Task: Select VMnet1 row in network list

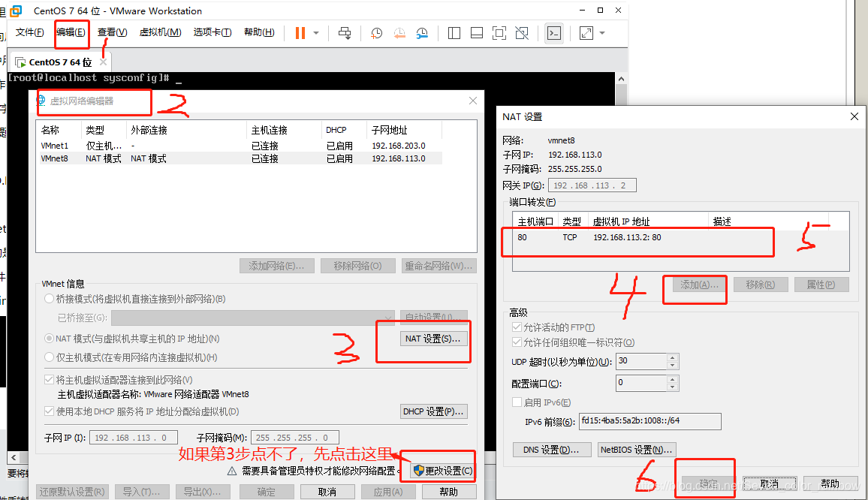Action: click(x=240, y=146)
